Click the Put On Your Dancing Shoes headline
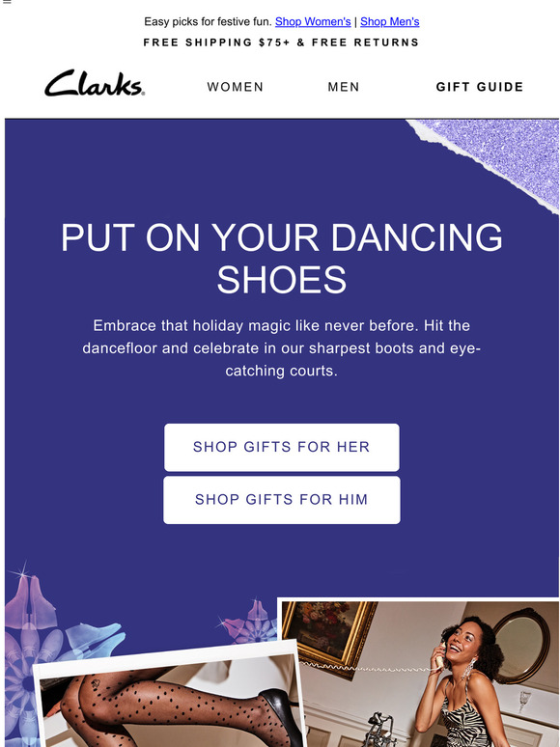The height and width of the screenshot is (747, 560). pyautogui.click(x=282, y=258)
